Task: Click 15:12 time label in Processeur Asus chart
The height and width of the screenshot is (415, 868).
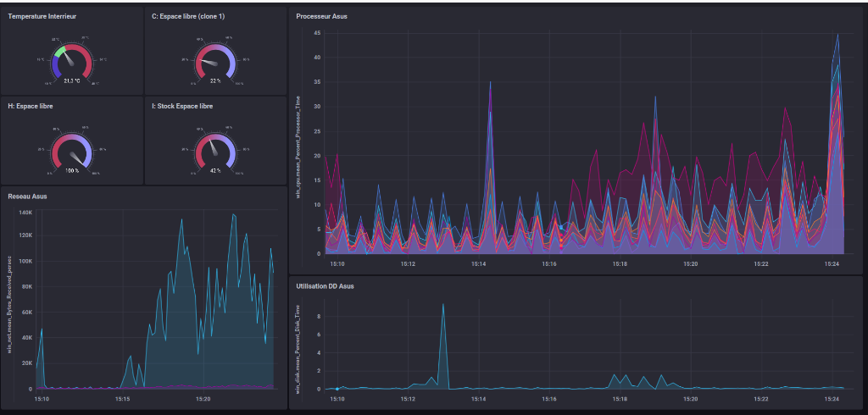Action: (x=408, y=264)
